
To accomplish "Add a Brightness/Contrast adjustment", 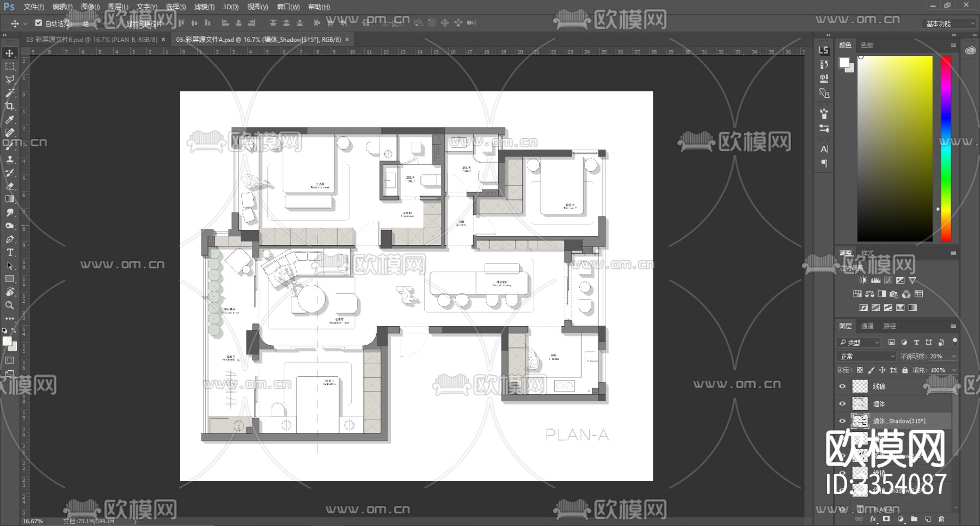I will 863,280.
